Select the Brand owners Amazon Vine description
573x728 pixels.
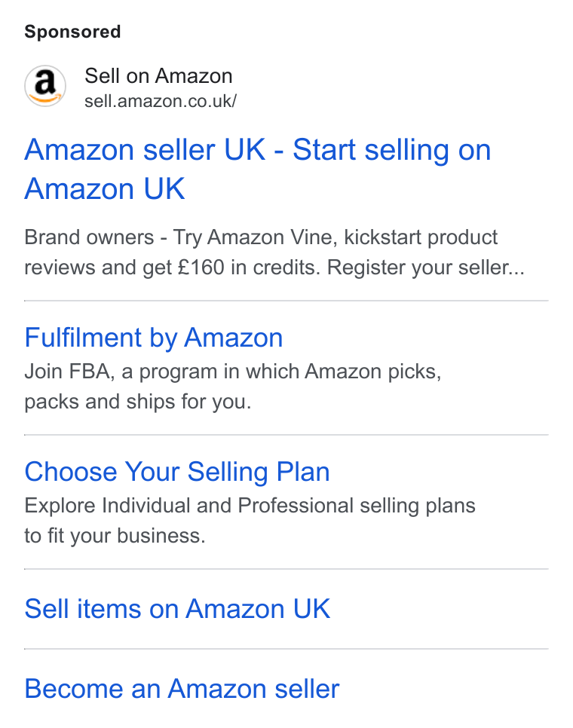[274, 252]
